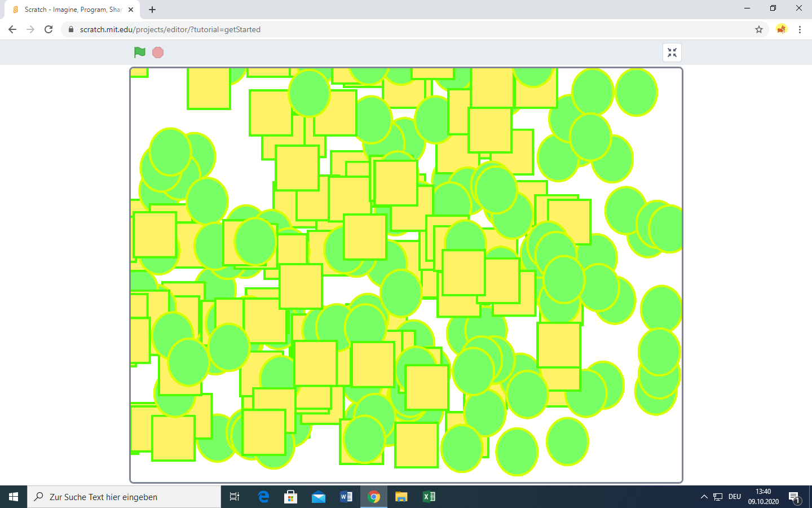The width and height of the screenshot is (812, 508).
Task: Exit full screen mode with the shrink icon
Action: pos(672,52)
